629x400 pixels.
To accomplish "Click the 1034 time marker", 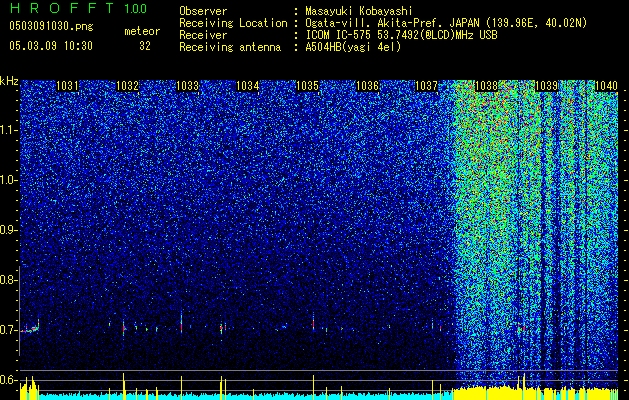I will pos(248,86).
